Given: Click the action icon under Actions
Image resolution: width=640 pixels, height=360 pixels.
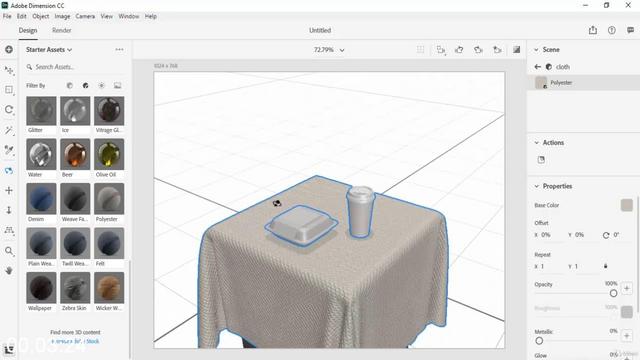Looking at the screenshot, I should [541, 160].
